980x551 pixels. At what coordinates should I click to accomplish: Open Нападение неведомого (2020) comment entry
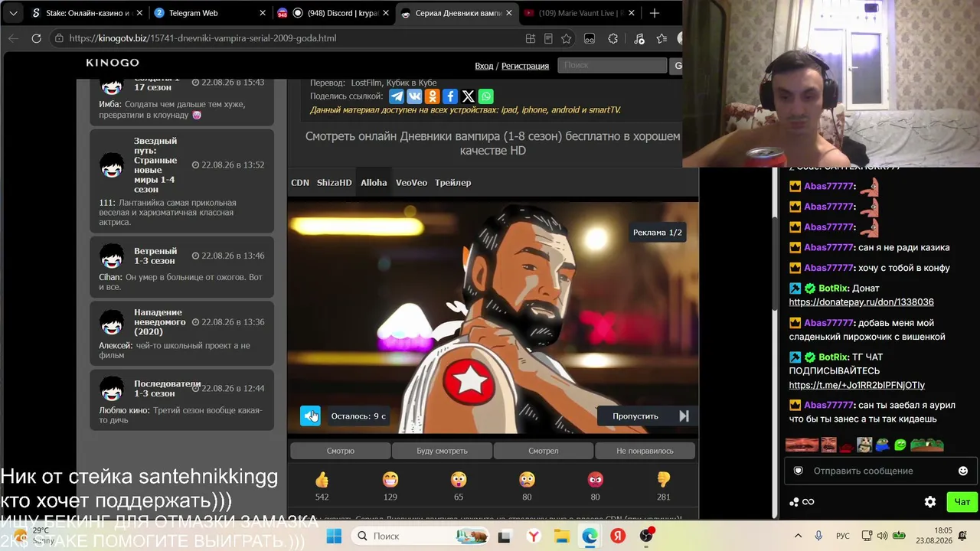[181, 334]
